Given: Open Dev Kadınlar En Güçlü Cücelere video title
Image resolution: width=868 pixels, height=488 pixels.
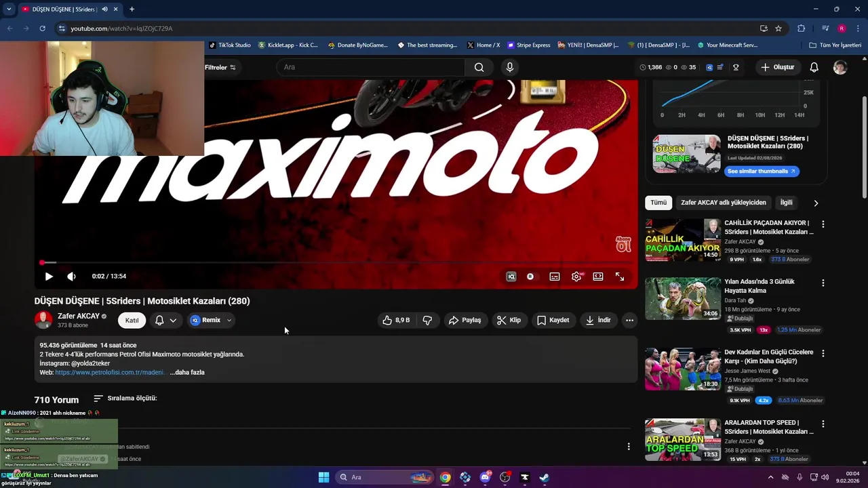Looking at the screenshot, I should [x=769, y=357].
